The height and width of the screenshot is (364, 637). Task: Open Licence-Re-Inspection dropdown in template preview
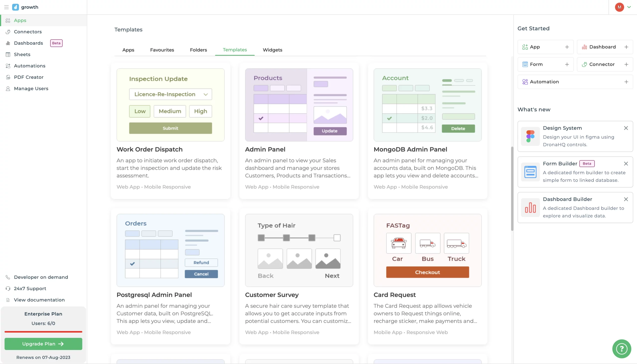170,94
